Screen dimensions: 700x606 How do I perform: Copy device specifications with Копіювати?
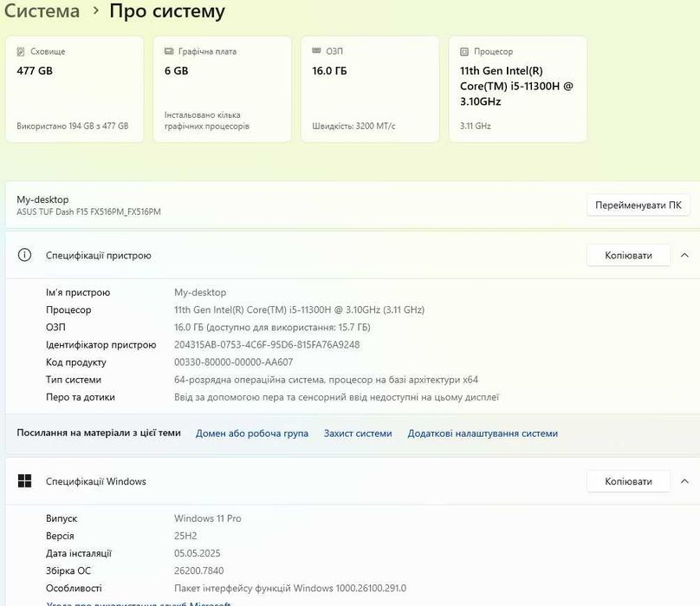(628, 255)
